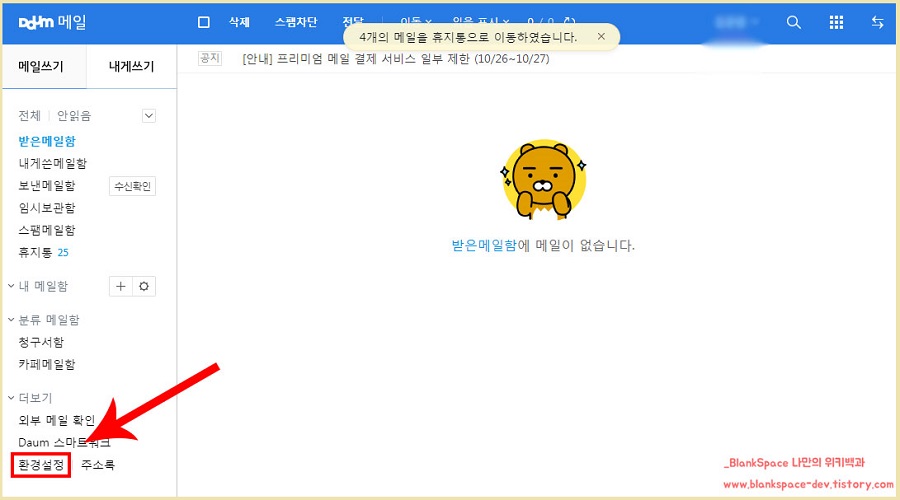This screenshot has height=500, width=900.
Task: Click the trash count 25
Action: point(63,253)
